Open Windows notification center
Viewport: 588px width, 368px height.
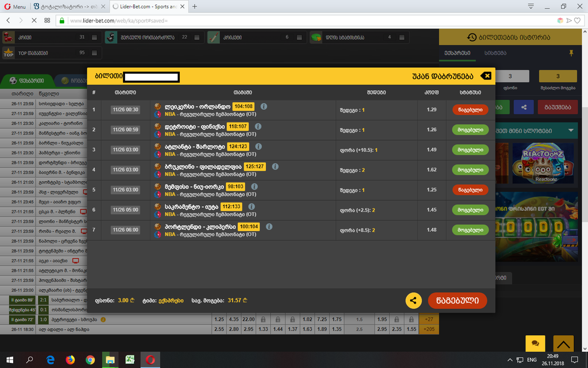(x=574, y=360)
